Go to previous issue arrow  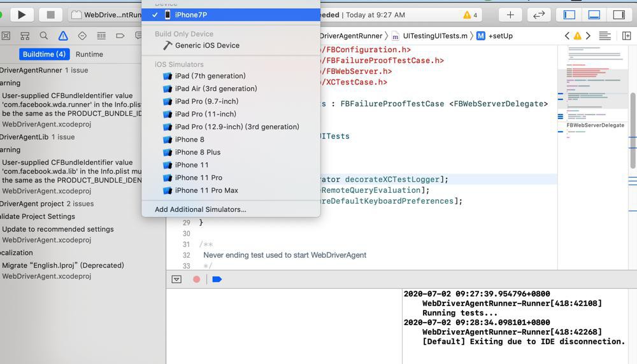(x=567, y=36)
